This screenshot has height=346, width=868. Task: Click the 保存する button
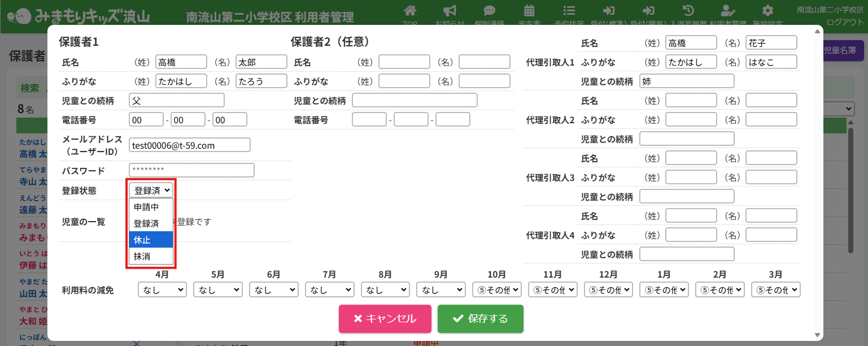[x=480, y=319]
